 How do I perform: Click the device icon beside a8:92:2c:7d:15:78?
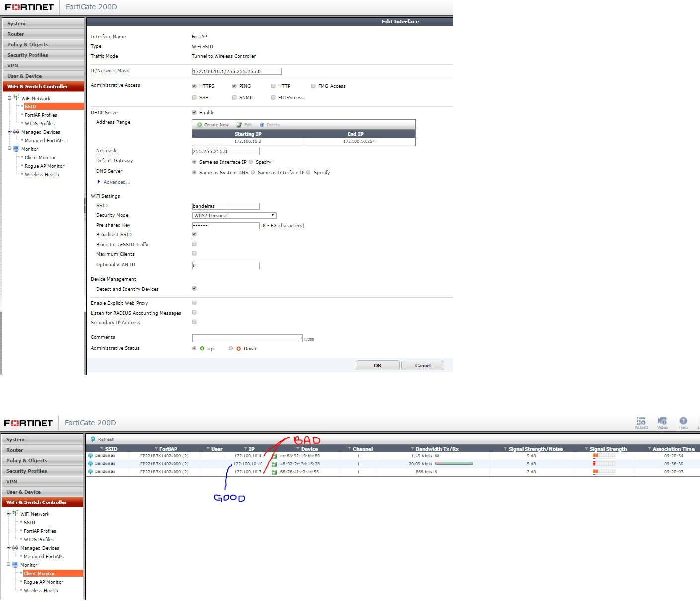tap(274, 464)
